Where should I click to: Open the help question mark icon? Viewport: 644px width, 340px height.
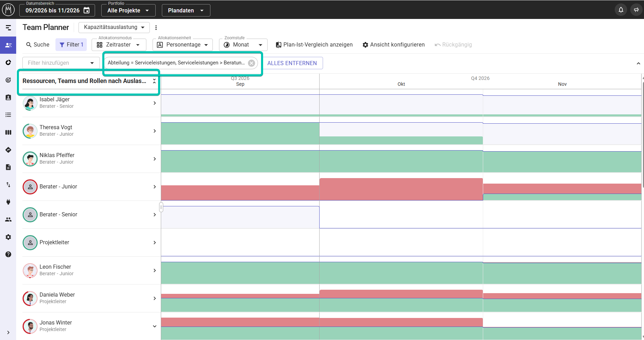pyautogui.click(x=8, y=254)
